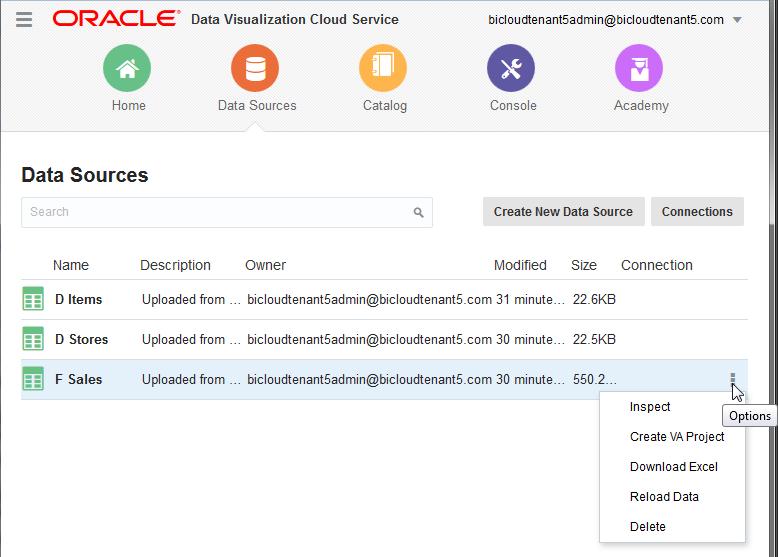Open the Console icon
The width and height of the screenshot is (778, 557).
[511, 68]
